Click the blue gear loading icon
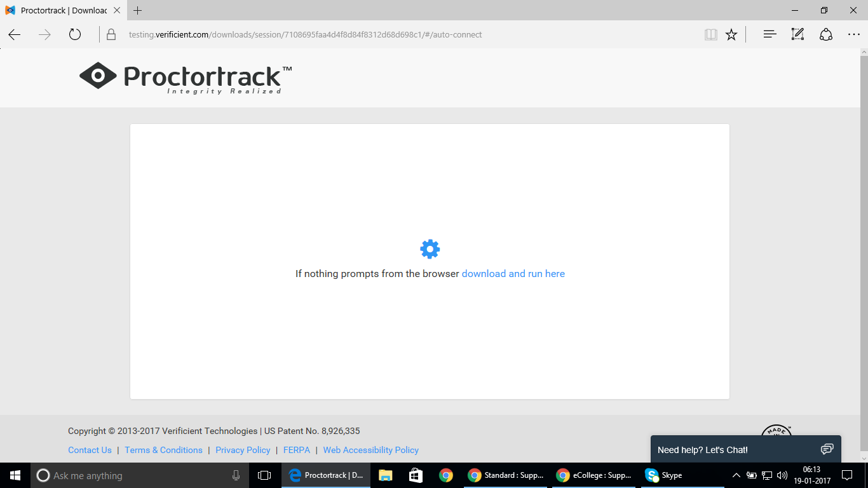This screenshot has width=868, height=488. [430, 249]
